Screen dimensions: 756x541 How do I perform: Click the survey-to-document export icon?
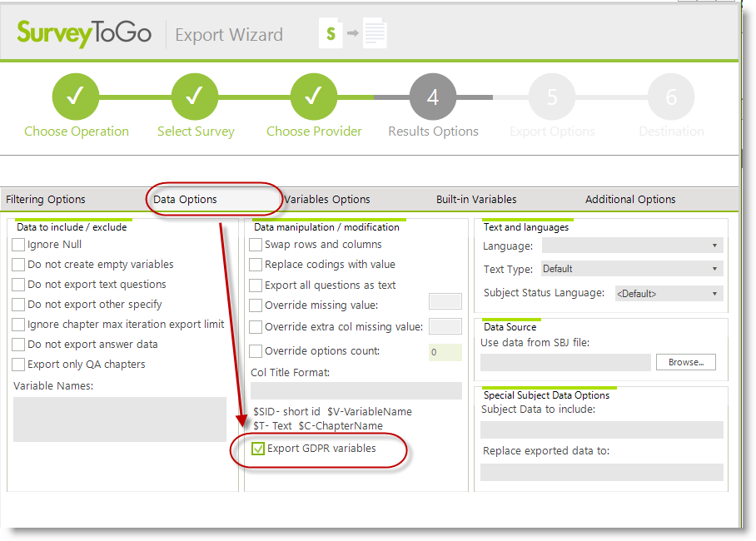pos(353,33)
